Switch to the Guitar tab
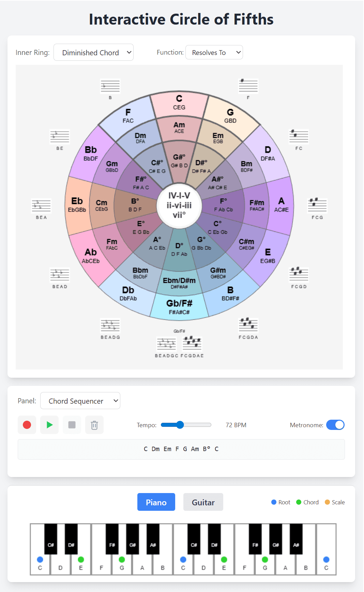 click(203, 502)
